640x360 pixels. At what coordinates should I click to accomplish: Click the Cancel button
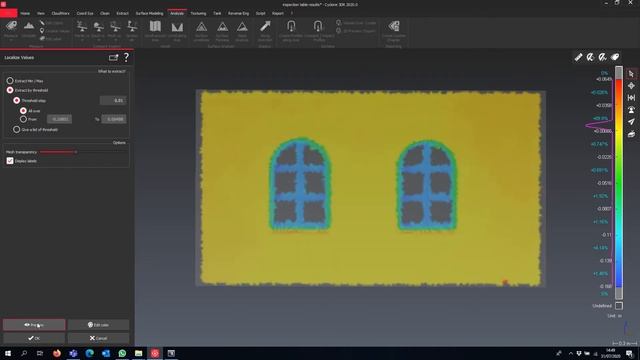[98, 338]
